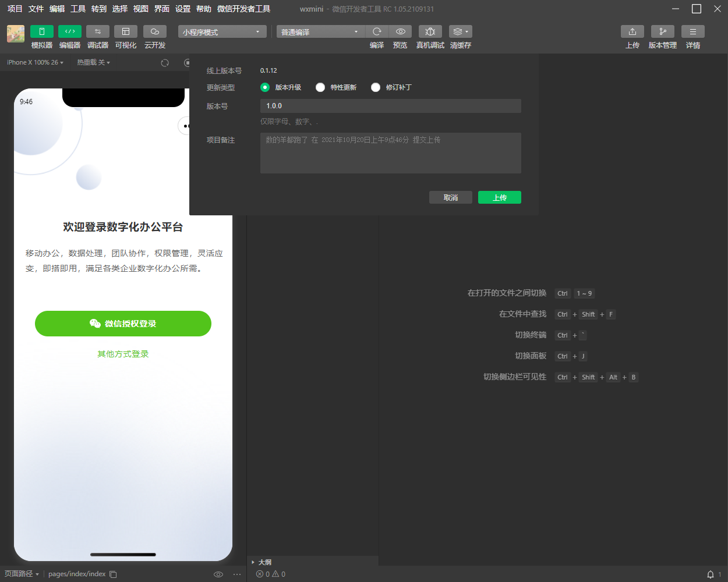Toggle the debugger (调试器) panel icon
728x582 pixels.
pyautogui.click(x=97, y=31)
